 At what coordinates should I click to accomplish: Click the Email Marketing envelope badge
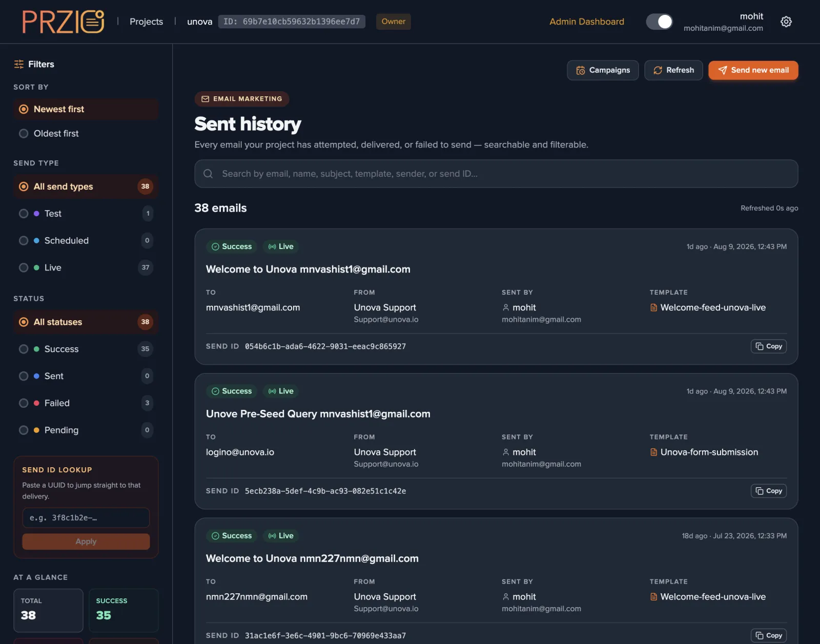pyautogui.click(x=242, y=99)
